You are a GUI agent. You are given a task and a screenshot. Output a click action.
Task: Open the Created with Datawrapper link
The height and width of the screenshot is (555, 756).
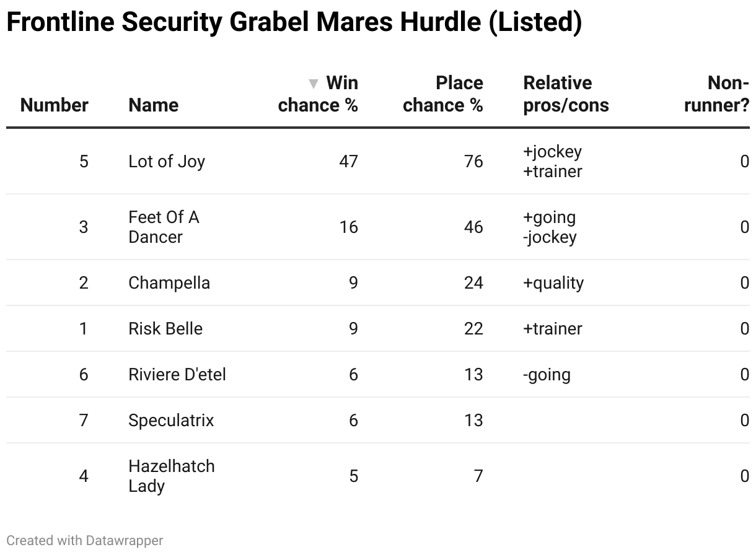click(x=85, y=540)
